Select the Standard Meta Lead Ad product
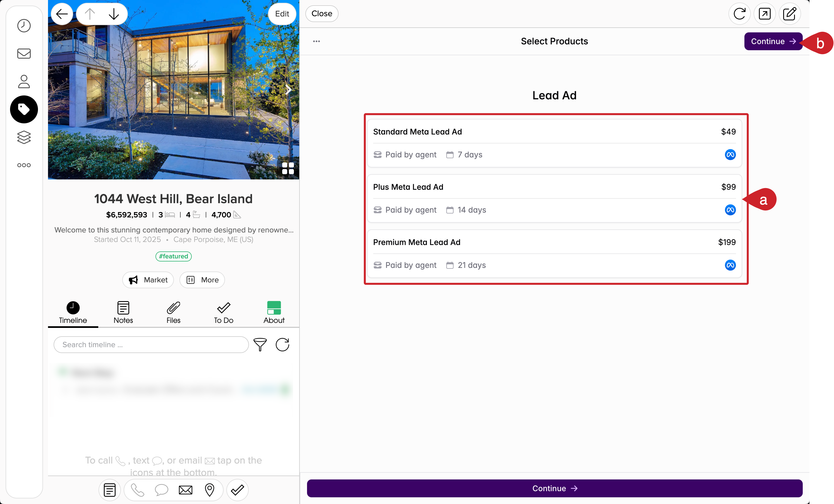The width and height of the screenshot is (834, 504). pyautogui.click(x=554, y=143)
